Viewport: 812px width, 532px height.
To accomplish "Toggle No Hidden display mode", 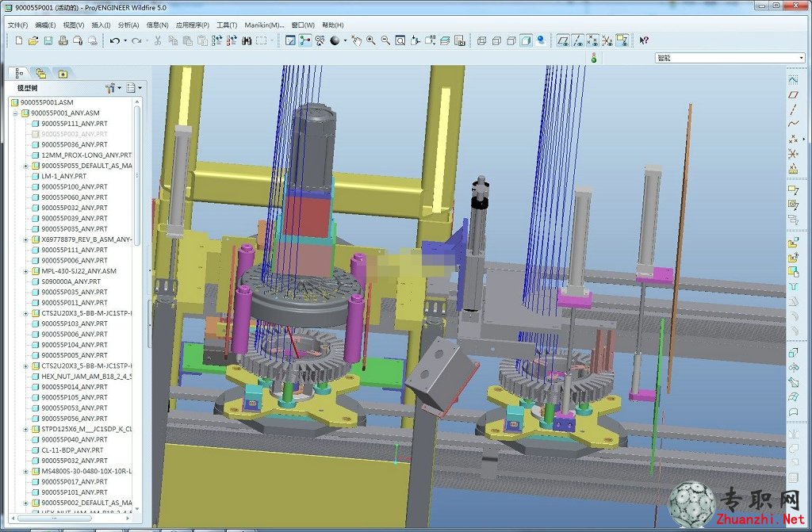I will coord(511,40).
